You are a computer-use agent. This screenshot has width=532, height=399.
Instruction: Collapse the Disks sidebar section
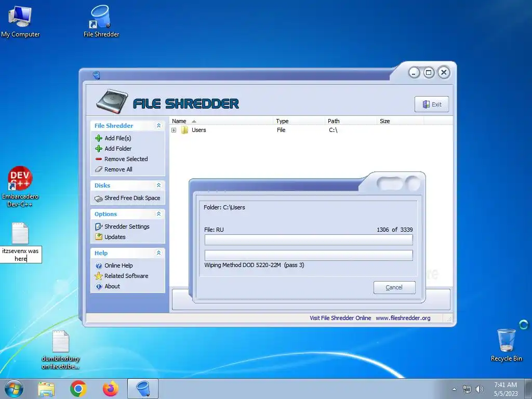(x=158, y=185)
